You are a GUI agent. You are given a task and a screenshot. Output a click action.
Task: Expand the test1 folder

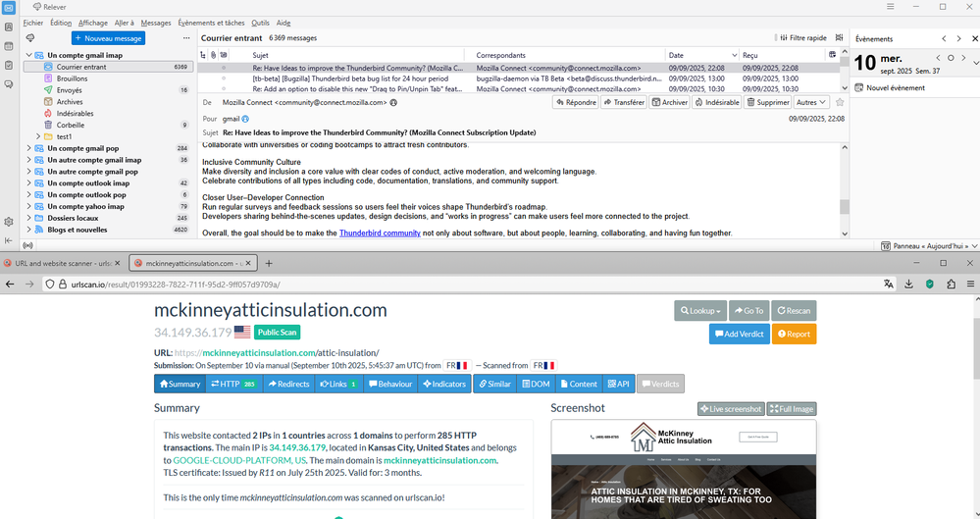coord(37,136)
